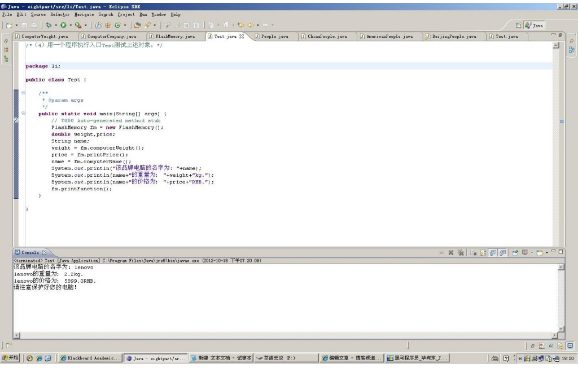
Task: Click the green Run button in toolbar
Action: (64, 25)
